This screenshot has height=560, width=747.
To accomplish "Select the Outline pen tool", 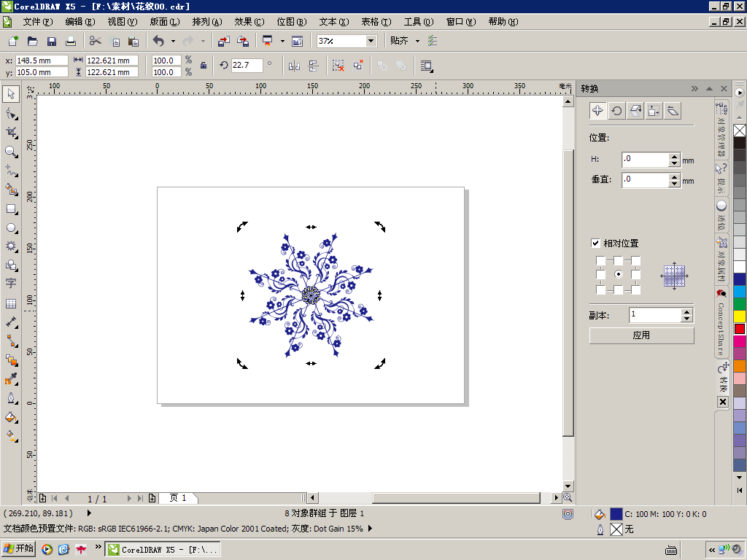I will pos(11,398).
